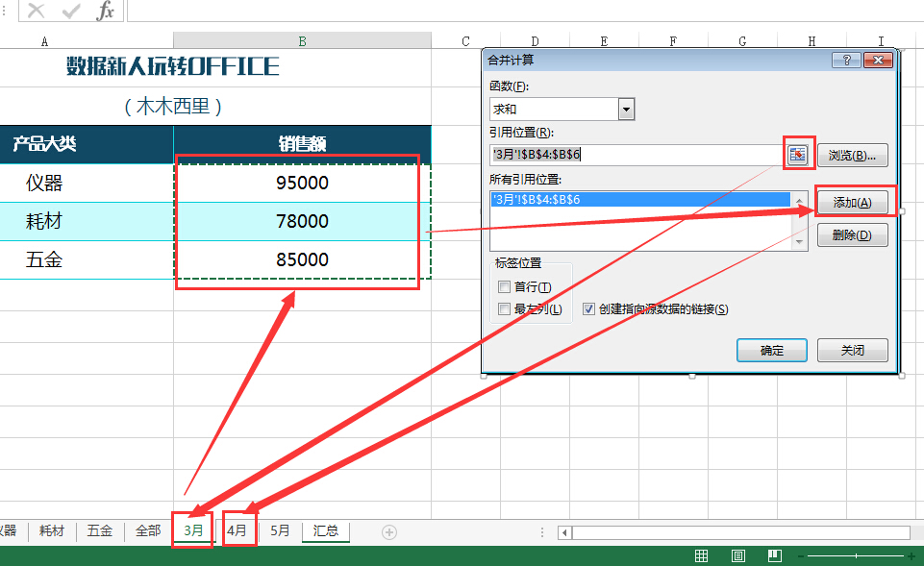The width and height of the screenshot is (924, 566).
Task: Click the dialog help question mark button
Action: tap(846, 61)
